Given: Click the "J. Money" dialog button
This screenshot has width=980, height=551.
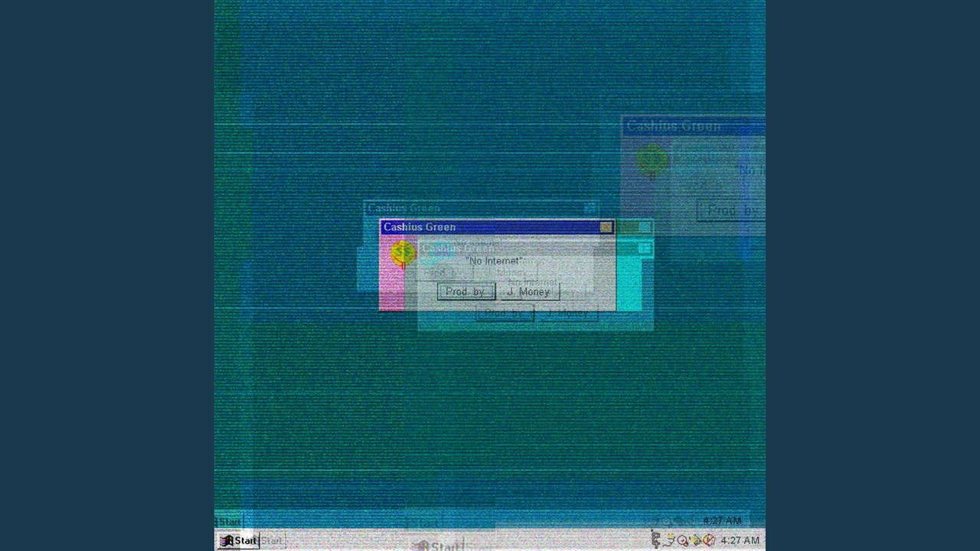Looking at the screenshot, I should [x=528, y=292].
